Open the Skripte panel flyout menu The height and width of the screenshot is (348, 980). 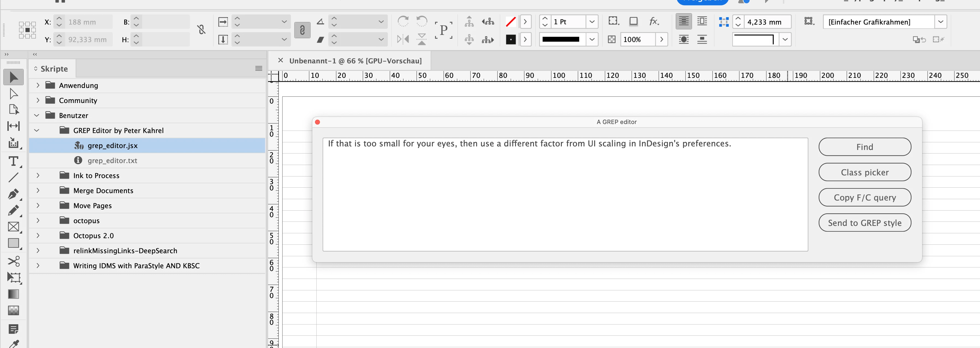coord(259,69)
